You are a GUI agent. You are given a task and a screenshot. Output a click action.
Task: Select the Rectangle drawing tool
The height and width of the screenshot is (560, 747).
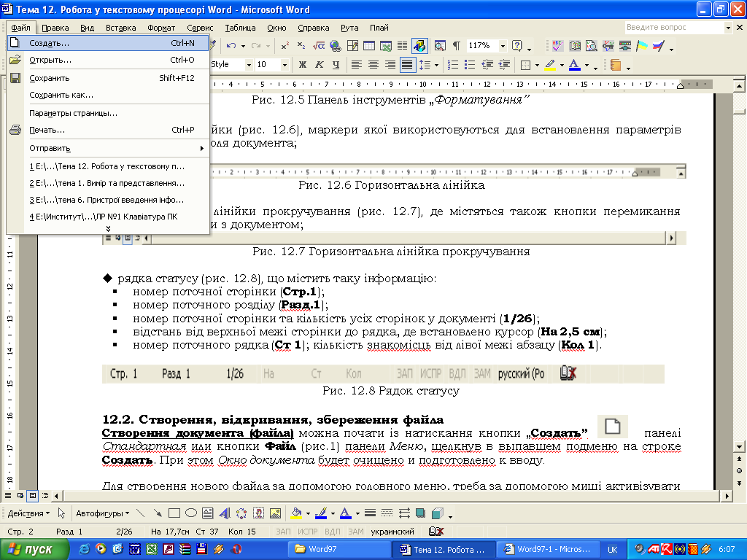(x=174, y=513)
